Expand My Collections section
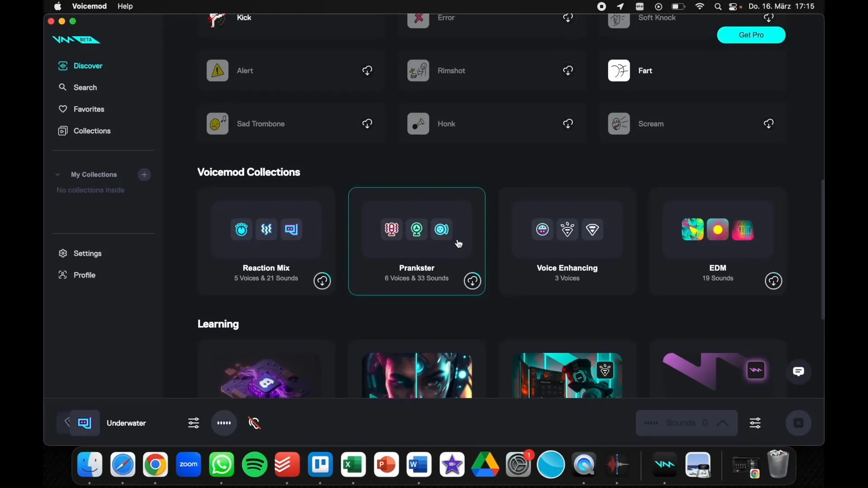The height and width of the screenshot is (488, 868). (x=58, y=174)
